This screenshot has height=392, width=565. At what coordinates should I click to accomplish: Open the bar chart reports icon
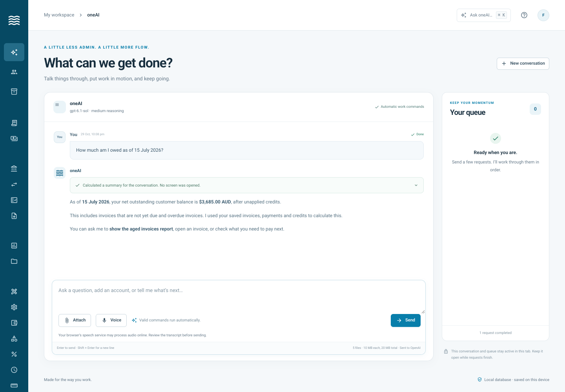coord(14,245)
